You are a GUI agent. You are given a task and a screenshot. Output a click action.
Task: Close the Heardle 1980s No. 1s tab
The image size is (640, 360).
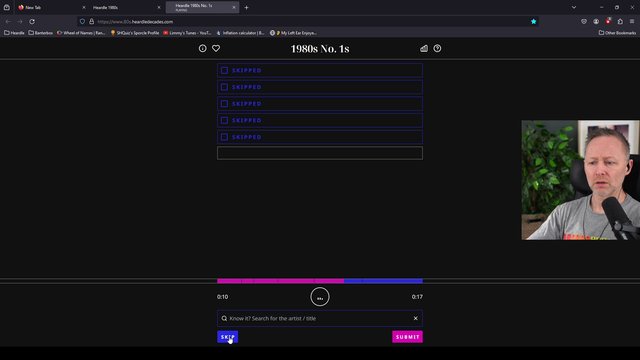[x=234, y=7]
